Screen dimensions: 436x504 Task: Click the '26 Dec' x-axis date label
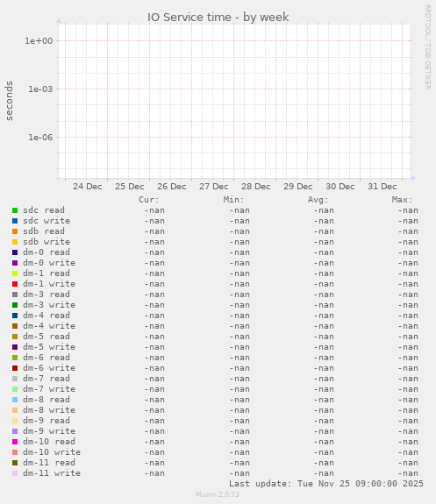172,187
